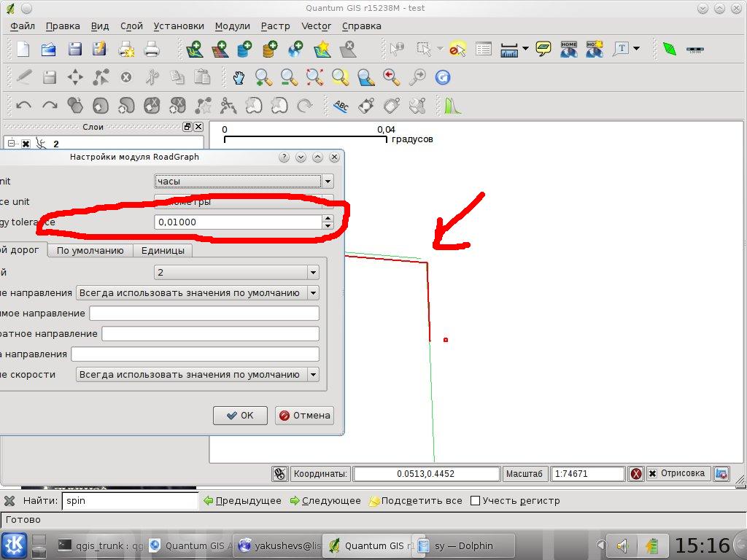Screen dimensions: 747x560
Task: Add a vector layer
Action: pos(194,49)
